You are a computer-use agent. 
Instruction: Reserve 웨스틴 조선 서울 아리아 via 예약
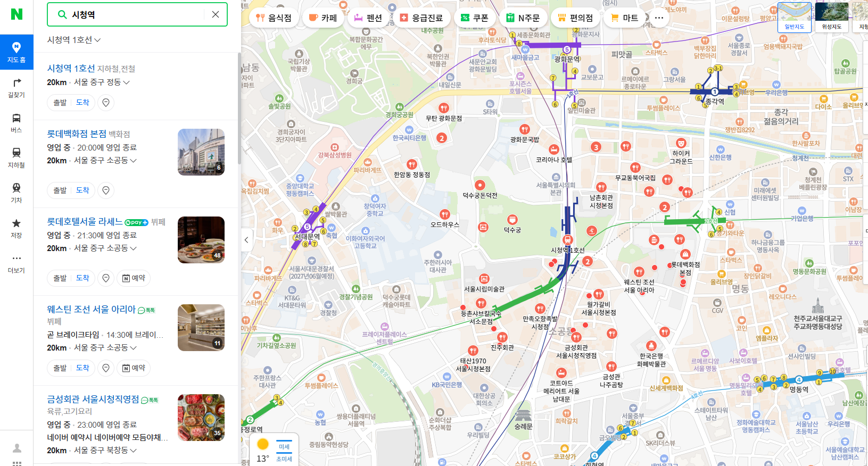(x=134, y=368)
